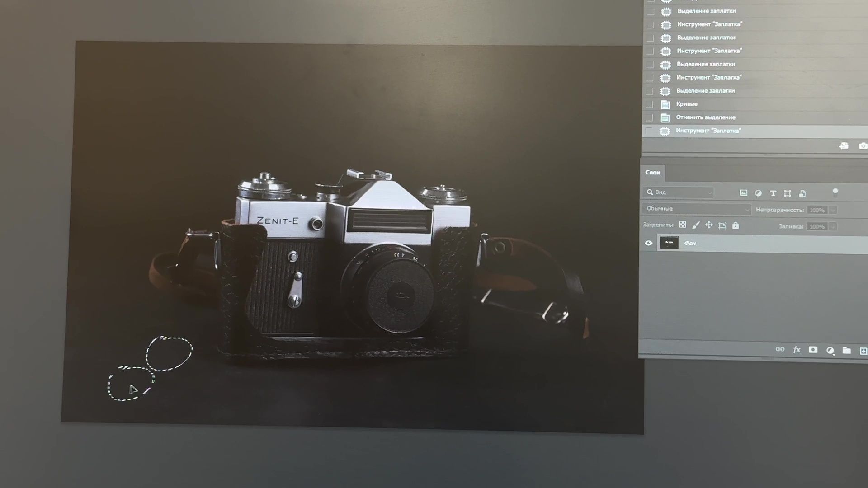Viewport: 868px width, 488px height.
Task: Switch to the Слои tab
Action: pyautogui.click(x=652, y=173)
